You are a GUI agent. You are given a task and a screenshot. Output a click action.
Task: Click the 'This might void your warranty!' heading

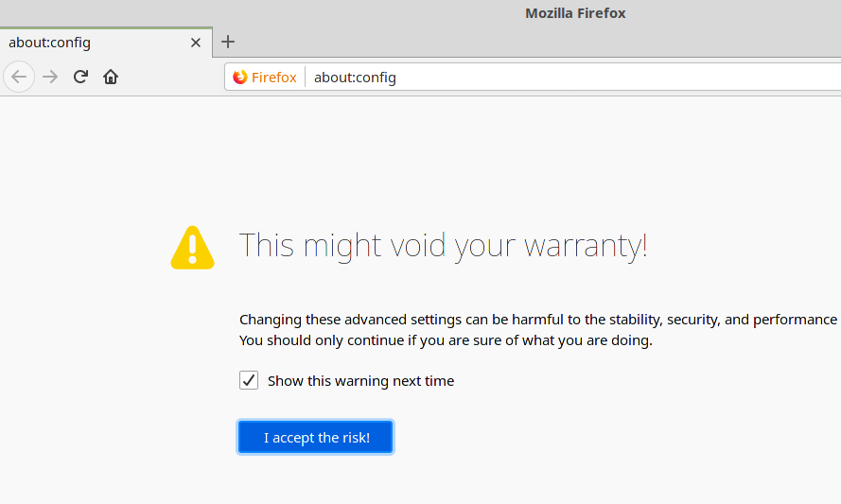point(443,246)
